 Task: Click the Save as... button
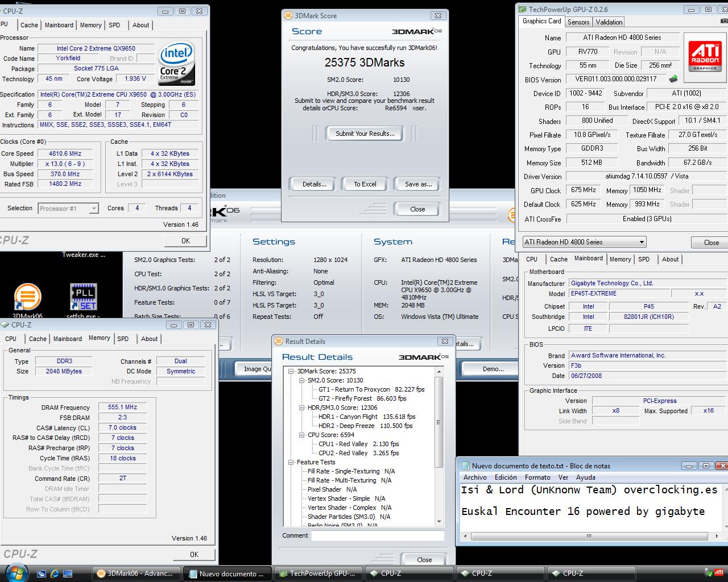point(419,184)
